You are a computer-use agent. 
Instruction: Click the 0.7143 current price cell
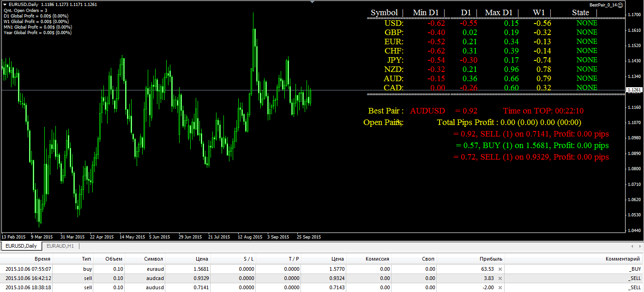tap(337, 287)
